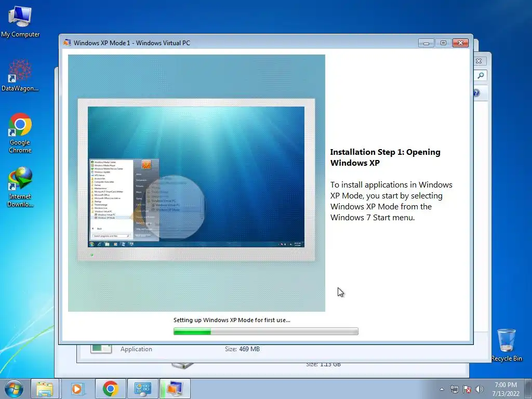The image size is (532, 399).
Task: Close the Windows XP Mode window
Action: (460, 43)
